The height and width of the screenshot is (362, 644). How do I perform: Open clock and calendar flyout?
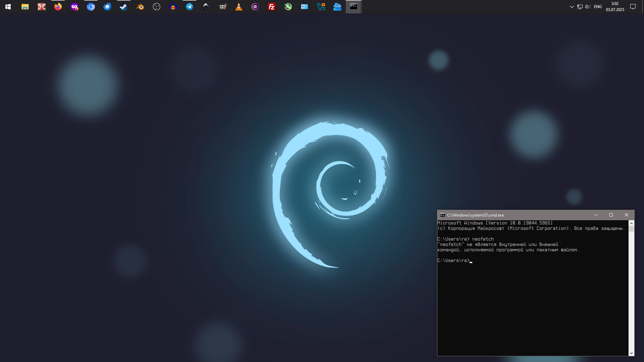click(615, 7)
